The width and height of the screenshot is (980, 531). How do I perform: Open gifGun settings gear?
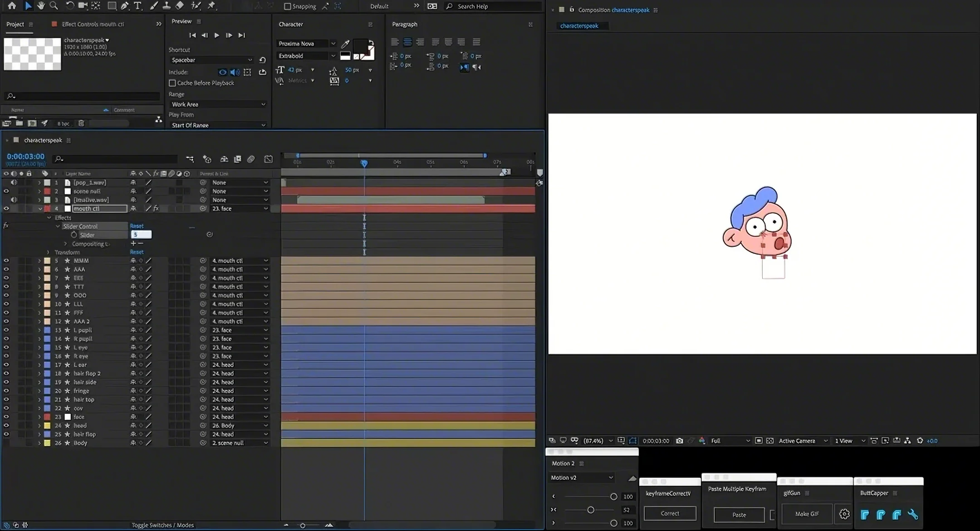pos(844,514)
